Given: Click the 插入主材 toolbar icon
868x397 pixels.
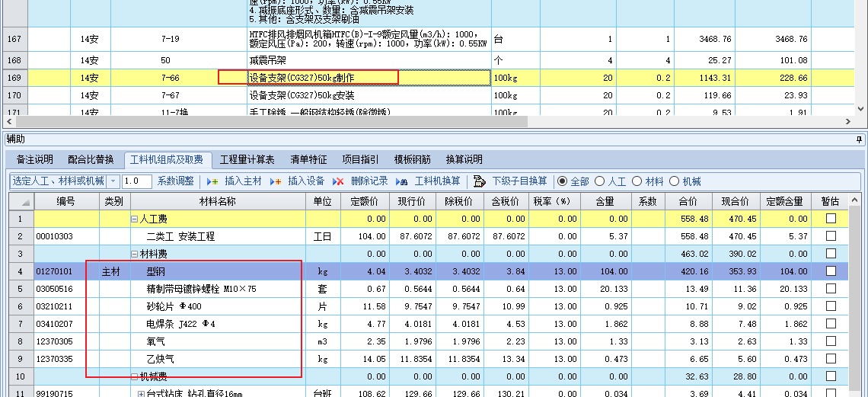Looking at the screenshot, I should [212, 181].
